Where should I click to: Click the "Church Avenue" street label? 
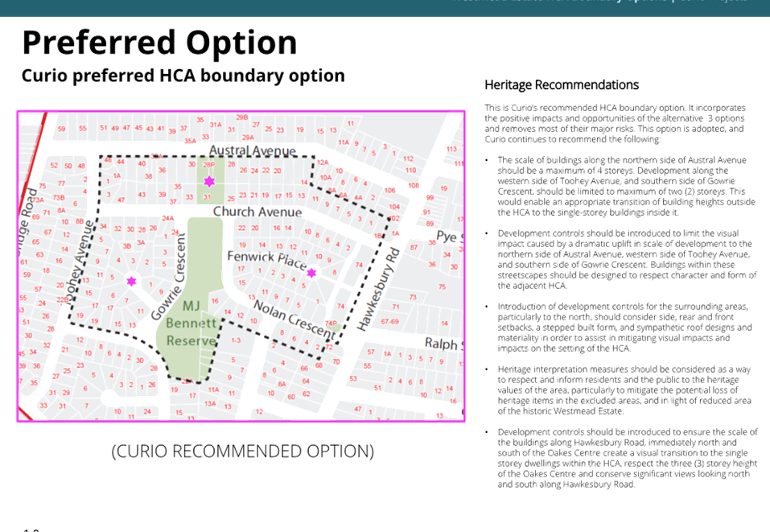[x=257, y=212]
